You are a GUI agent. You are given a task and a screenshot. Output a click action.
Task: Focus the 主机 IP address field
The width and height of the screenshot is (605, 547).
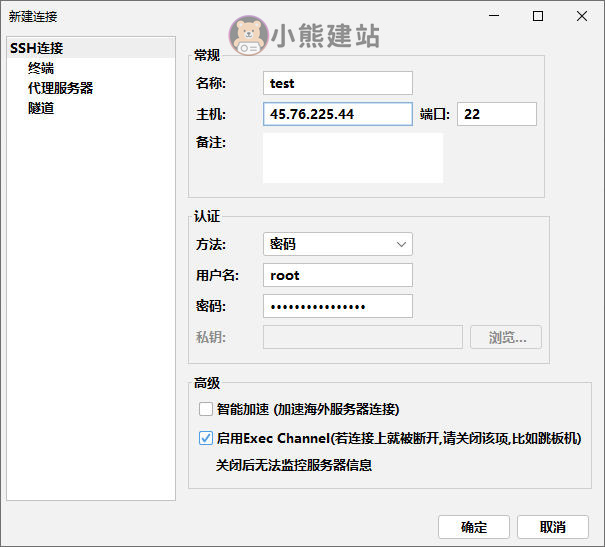[x=338, y=114]
